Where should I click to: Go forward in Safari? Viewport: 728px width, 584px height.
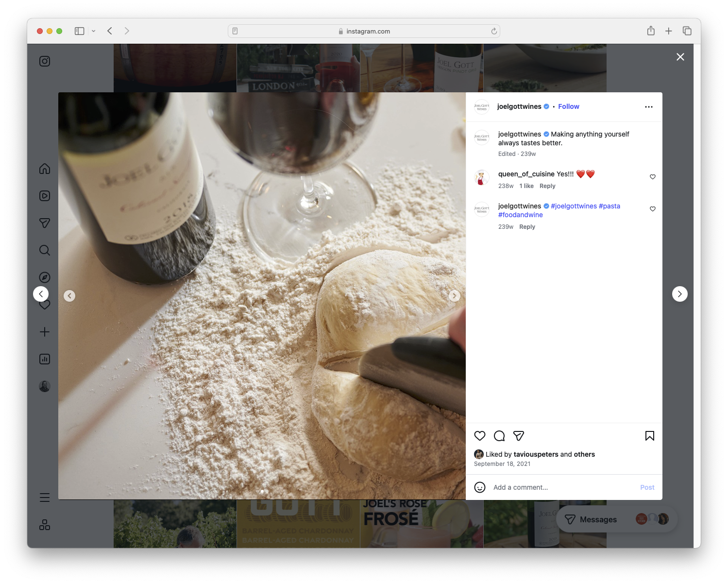point(127,31)
